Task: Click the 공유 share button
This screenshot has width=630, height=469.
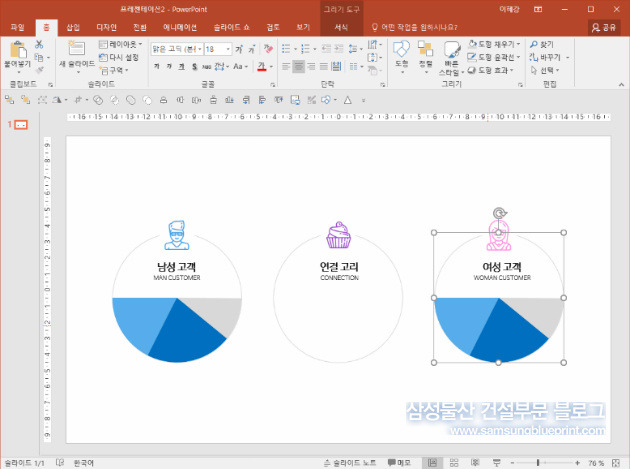Action: [x=604, y=27]
